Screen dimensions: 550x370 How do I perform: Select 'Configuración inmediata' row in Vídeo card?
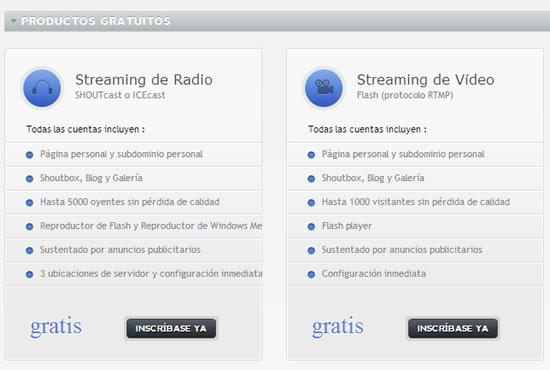pyautogui.click(x=415, y=274)
